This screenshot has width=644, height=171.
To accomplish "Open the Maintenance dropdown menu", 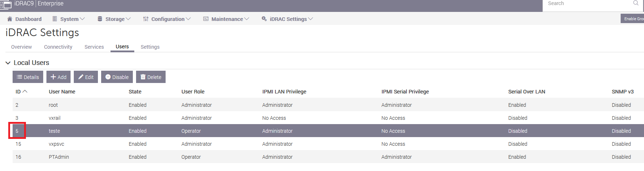I will click(230, 19).
